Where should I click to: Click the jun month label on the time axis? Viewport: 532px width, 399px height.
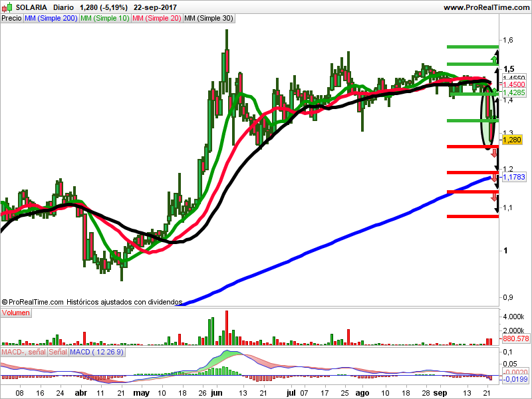[x=217, y=393]
